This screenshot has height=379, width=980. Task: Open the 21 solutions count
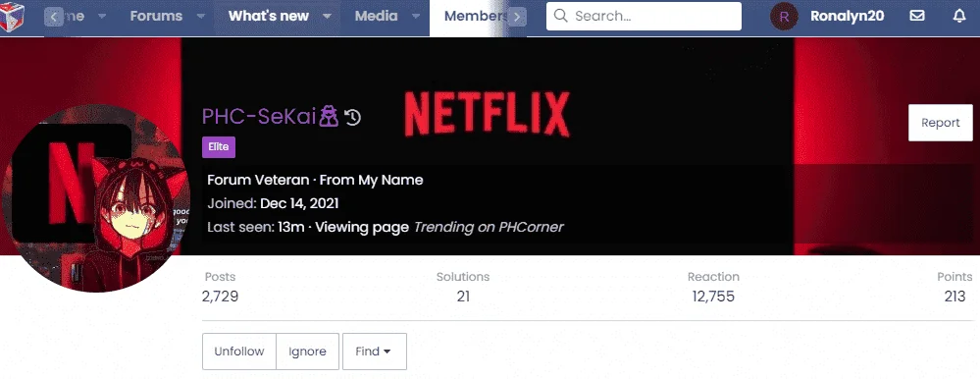(463, 297)
